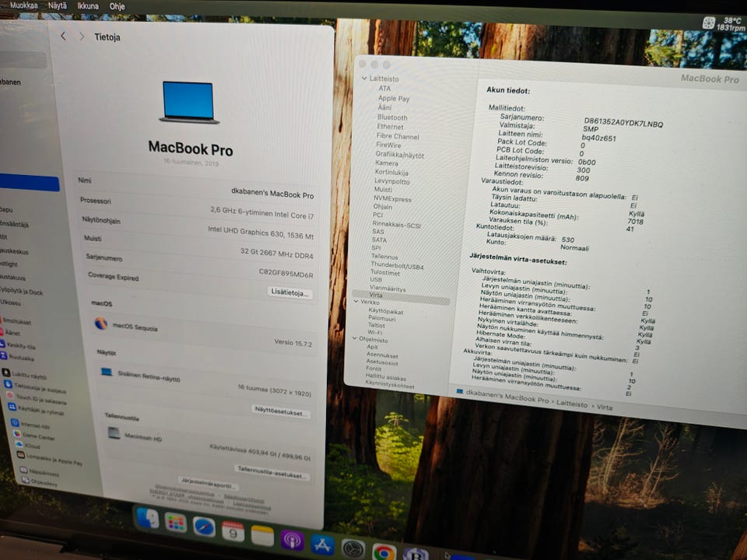Open Lompakko ja Apple Pay sidebar icon

point(22,455)
